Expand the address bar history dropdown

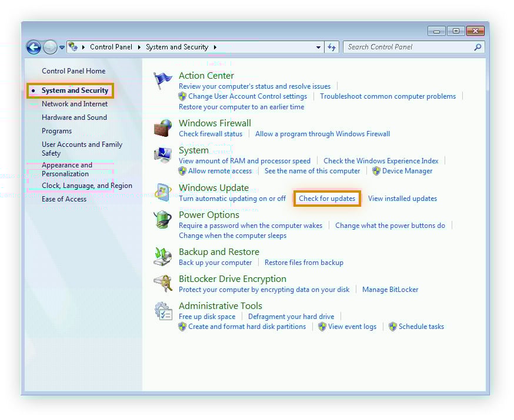coord(318,47)
